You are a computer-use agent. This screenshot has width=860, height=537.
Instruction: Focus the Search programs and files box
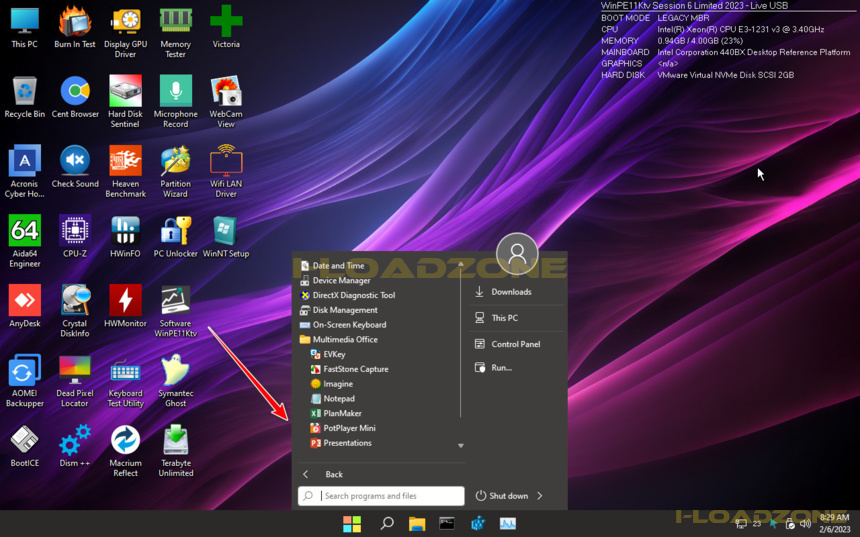pyautogui.click(x=381, y=496)
